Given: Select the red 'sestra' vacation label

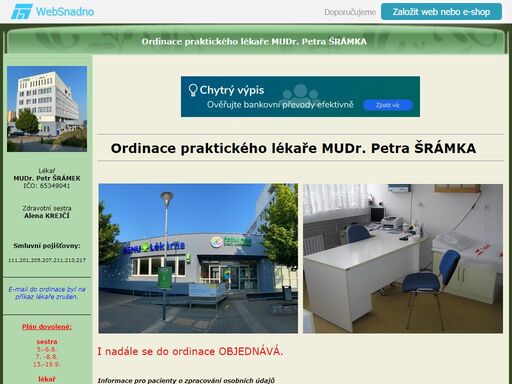Looking at the screenshot, I should tap(47, 342).
